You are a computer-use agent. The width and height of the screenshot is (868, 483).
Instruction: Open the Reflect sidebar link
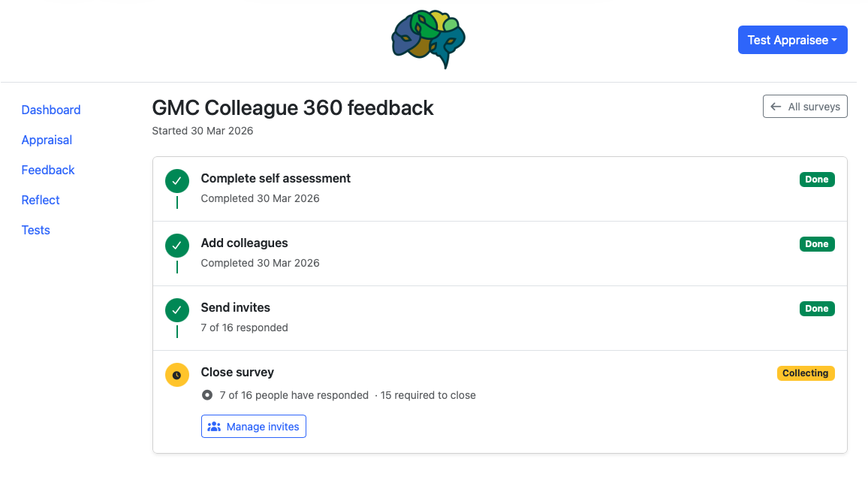40,200
